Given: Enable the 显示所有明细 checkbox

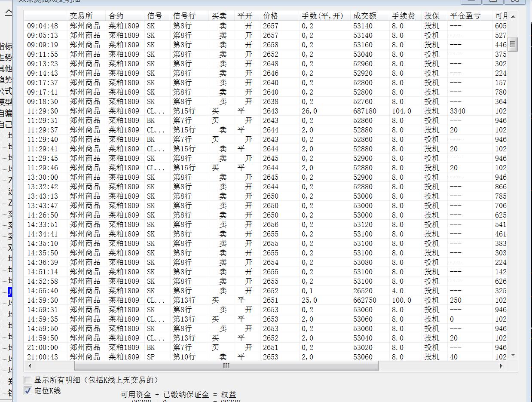Looking at the screenshot, I should (28, 380).
